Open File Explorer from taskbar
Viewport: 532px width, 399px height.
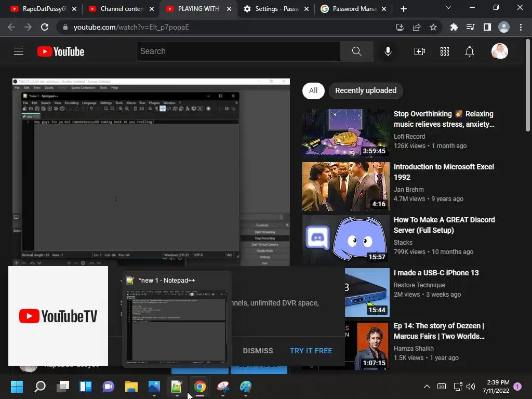pyautogui.click(x=131, y=387)
